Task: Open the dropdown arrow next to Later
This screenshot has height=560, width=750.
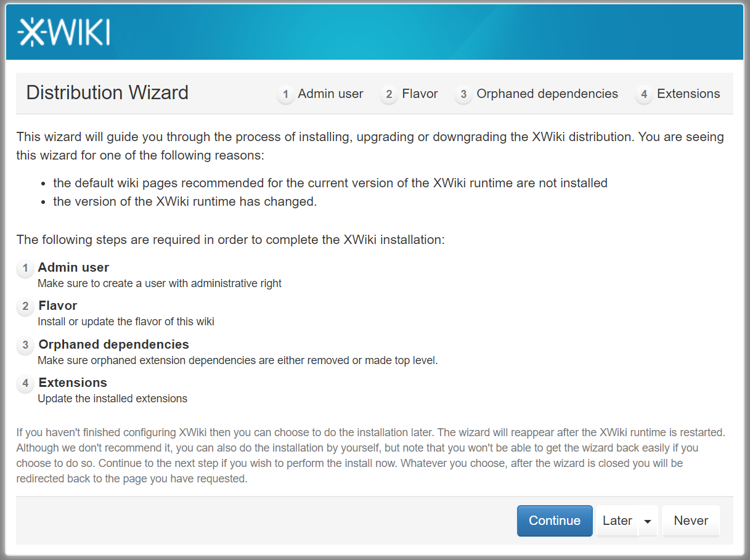Action: [648, 521]
